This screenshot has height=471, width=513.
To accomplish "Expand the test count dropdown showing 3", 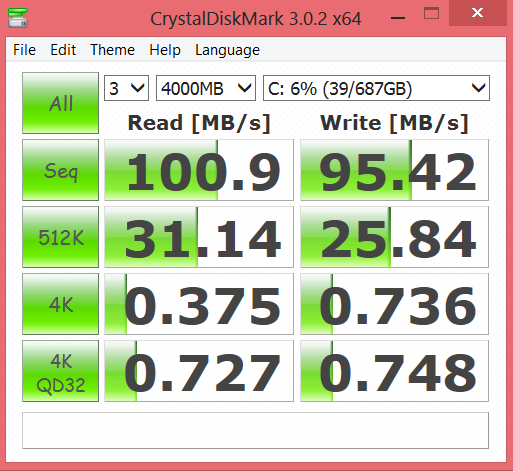I will coord(126,88).
